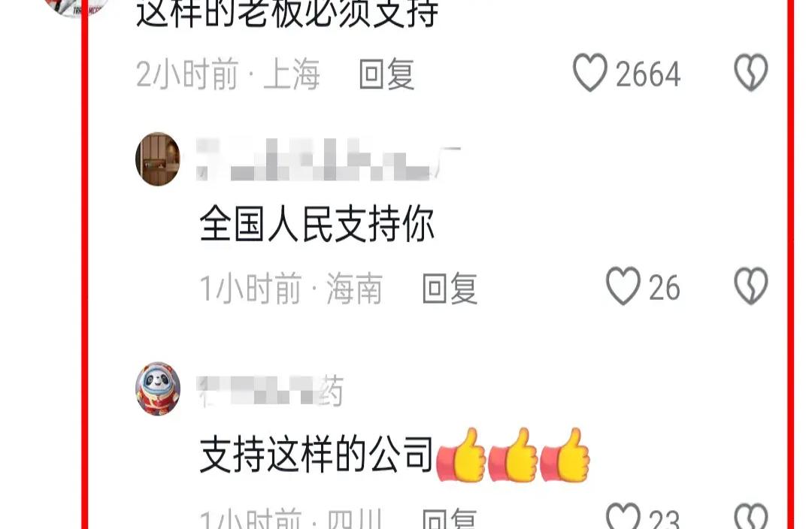Reply to the 1小时前 四川 comment

450,518
